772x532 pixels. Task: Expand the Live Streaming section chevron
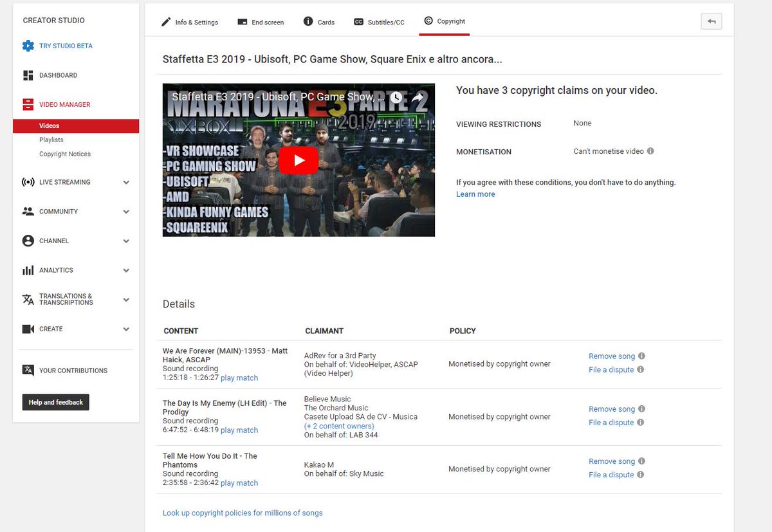click(x=126, y=182)
